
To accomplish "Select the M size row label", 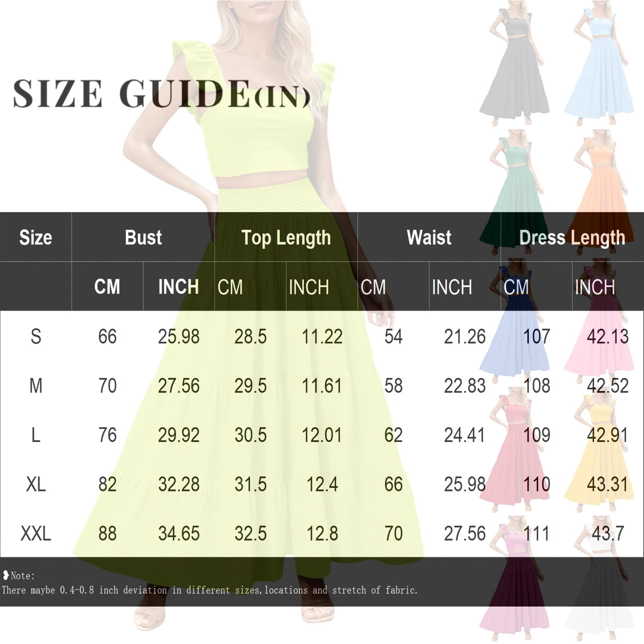I will click(36, 386).
